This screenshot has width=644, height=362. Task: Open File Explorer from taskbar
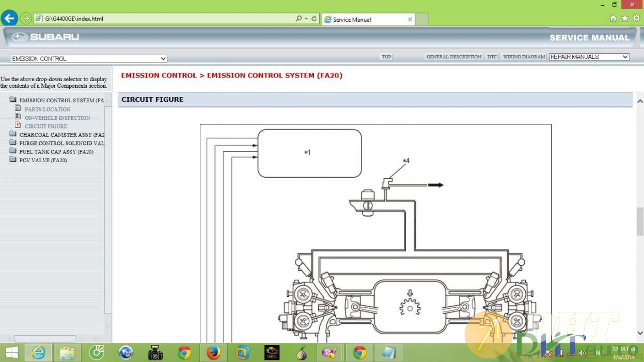coord(67,353)
